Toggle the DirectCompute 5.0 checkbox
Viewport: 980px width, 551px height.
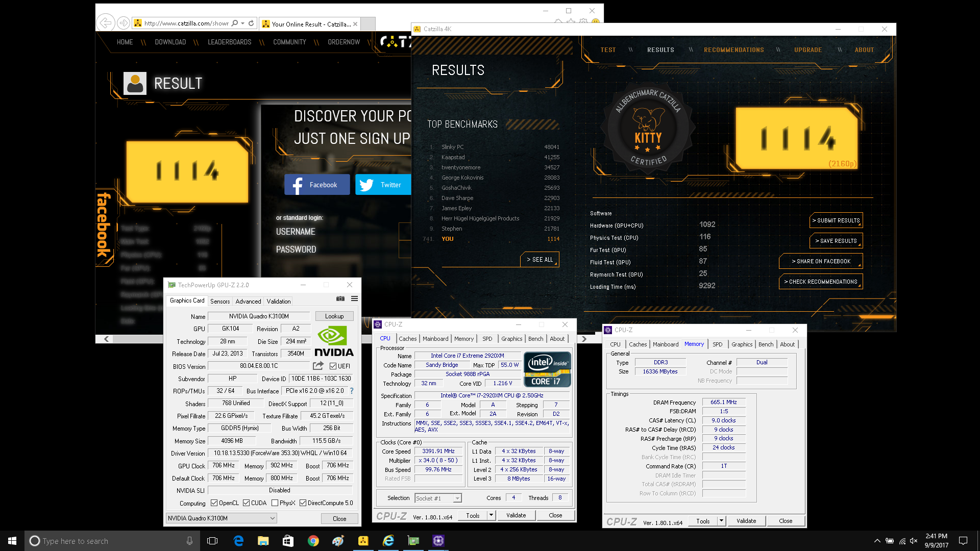point(303,503)
